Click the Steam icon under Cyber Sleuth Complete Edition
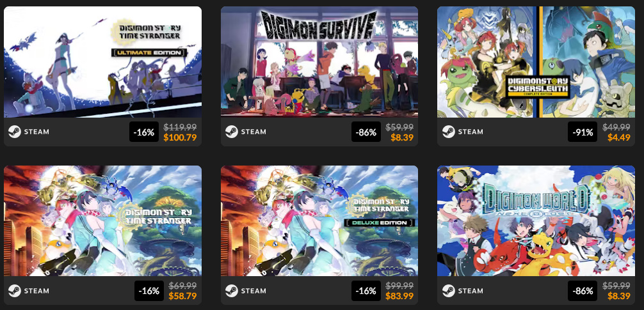The image size is (644, 310). [x=448, y=132]
